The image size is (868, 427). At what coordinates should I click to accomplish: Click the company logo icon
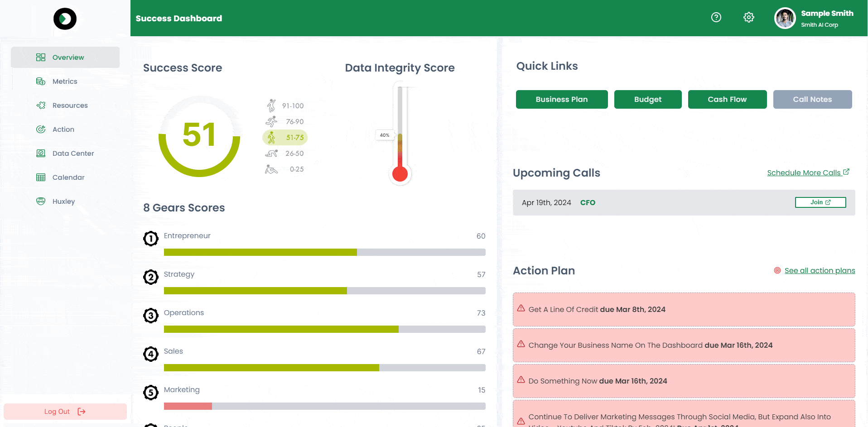(65, 19)
